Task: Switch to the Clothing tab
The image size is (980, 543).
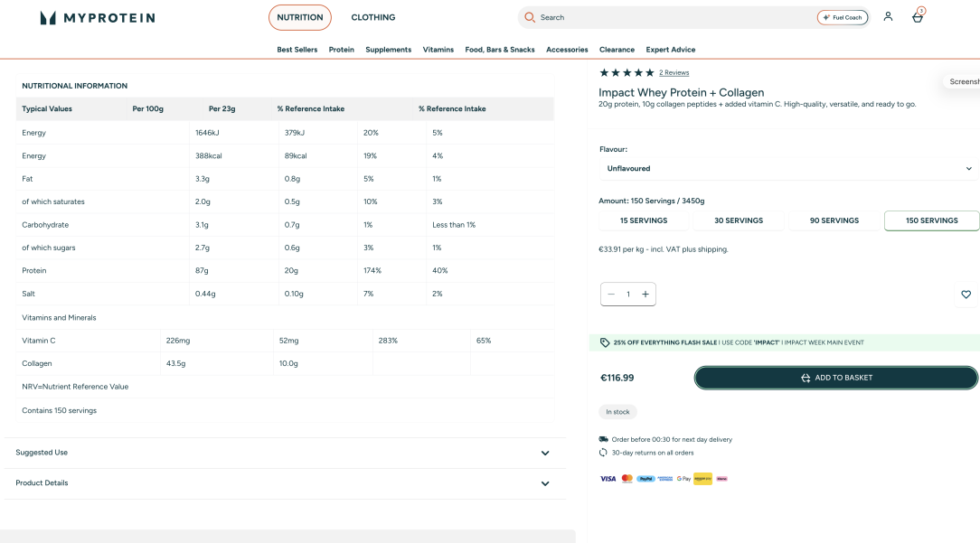Action: point(373,17)
